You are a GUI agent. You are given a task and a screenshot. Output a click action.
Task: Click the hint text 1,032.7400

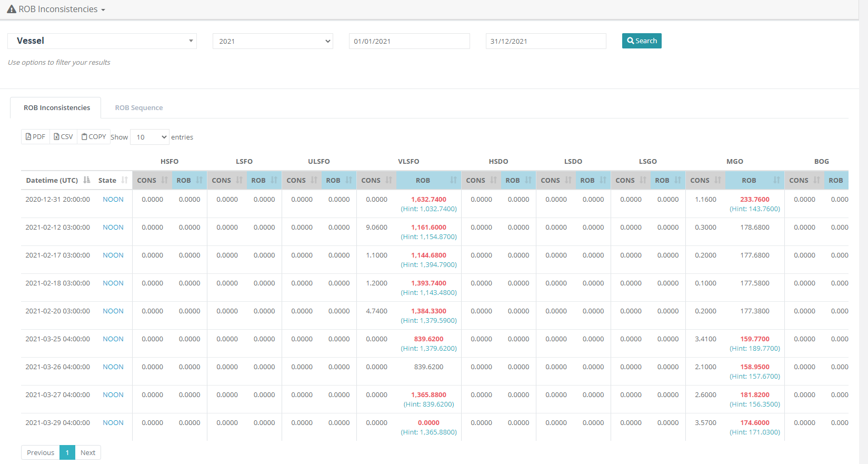pyautogui.click(x=428, y=209)
